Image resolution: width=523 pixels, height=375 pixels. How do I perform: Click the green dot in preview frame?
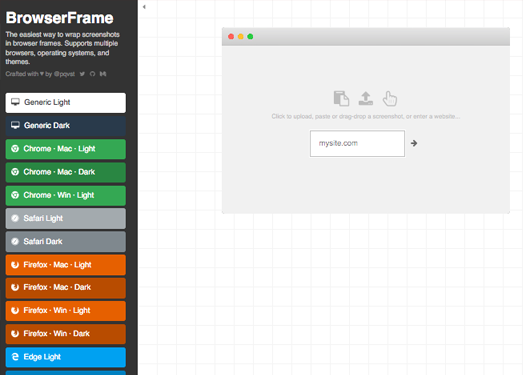pos(250,36)
